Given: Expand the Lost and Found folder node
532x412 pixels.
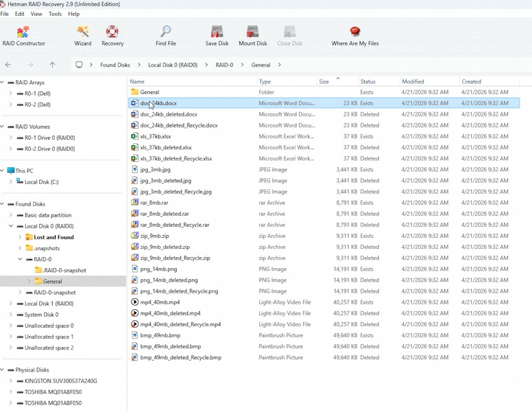Looking at the screenshot, I should (x=20, y=237).
